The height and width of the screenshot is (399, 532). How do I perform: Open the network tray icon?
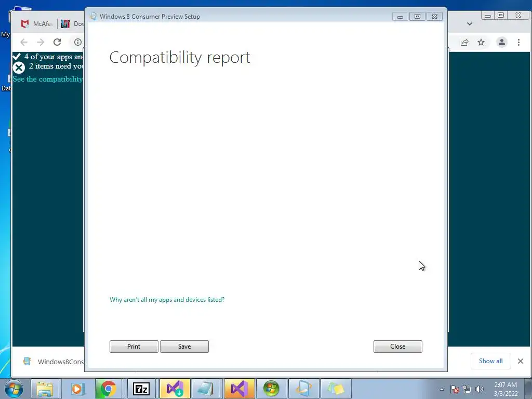[x=467, y=389]
